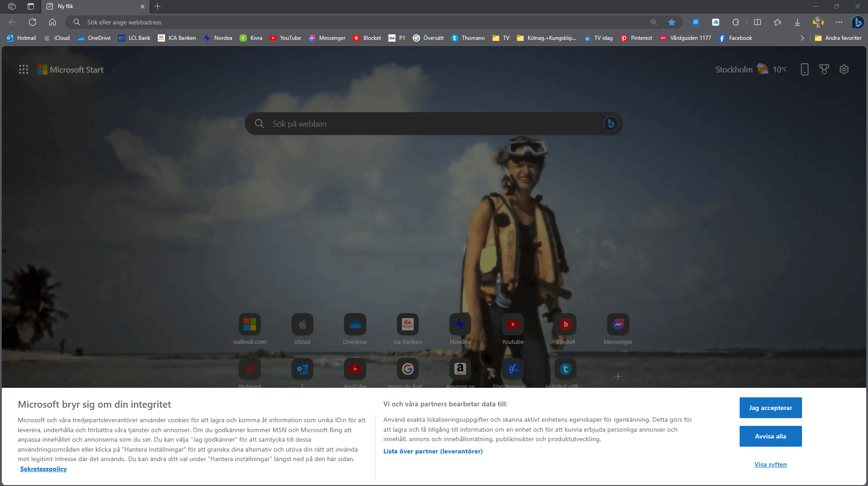Open page settings gear icon
868x486 pixels.
tap(844, 69)
